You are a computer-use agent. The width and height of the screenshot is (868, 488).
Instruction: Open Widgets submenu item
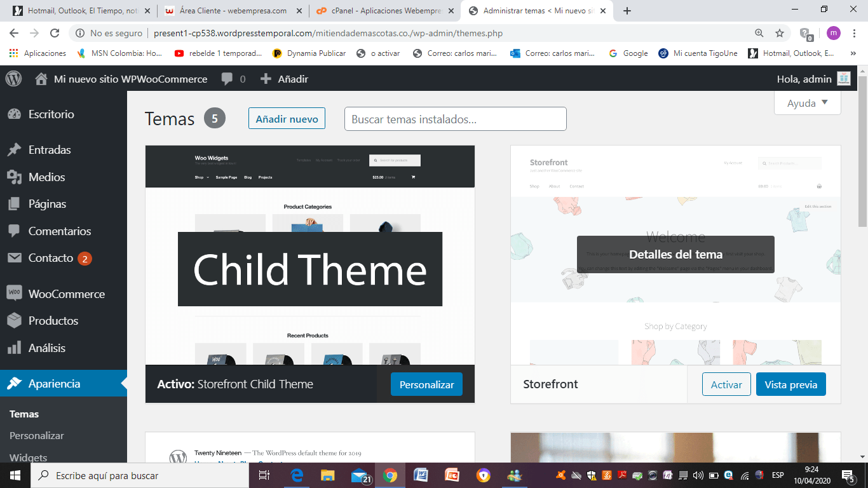click(29, 457)
